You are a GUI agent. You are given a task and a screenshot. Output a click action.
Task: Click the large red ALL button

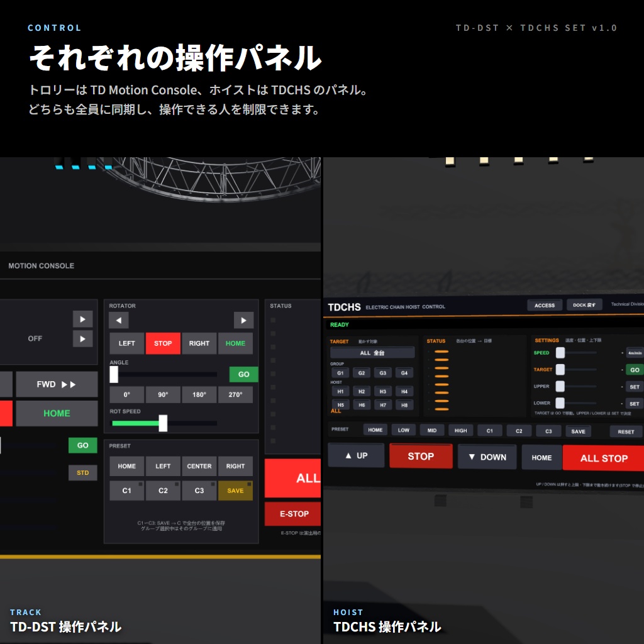[x=292, y=479]
